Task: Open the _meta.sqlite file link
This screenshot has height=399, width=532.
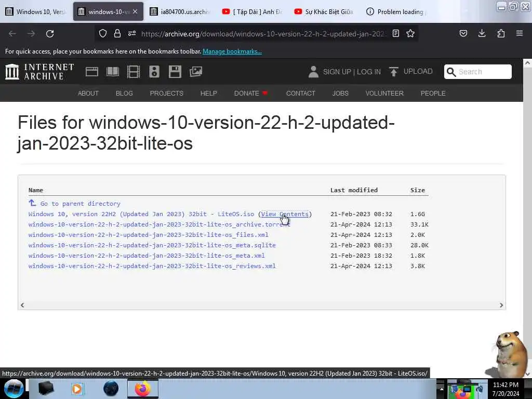Action: [x=152, y=245]
